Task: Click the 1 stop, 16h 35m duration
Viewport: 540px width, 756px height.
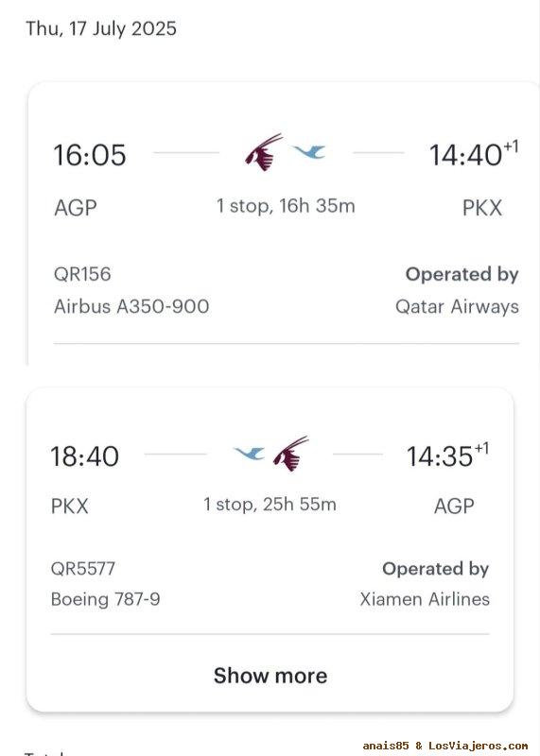Action: coord(286,206)
